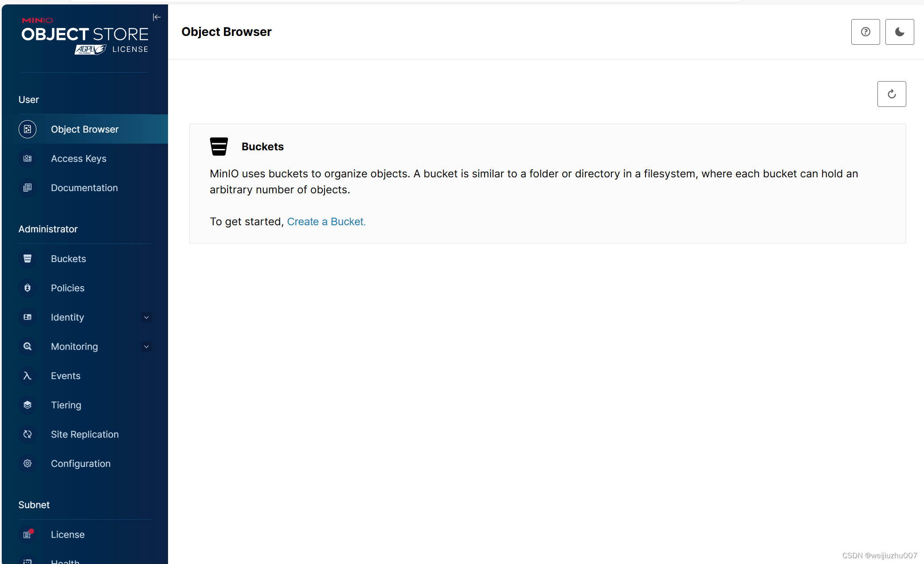Toggle dark mode with moon icon
The height and width of the screenshot is (564, 924).
coord(899,32)
